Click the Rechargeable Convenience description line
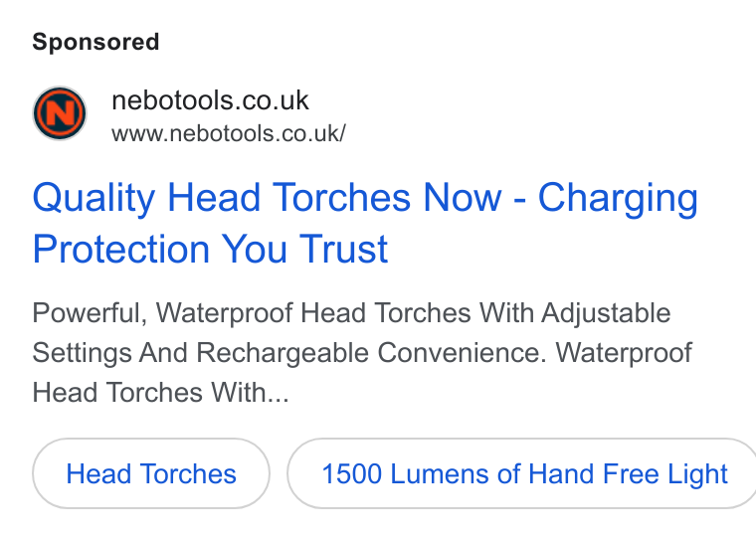756x541 pixels. [362, 352]
